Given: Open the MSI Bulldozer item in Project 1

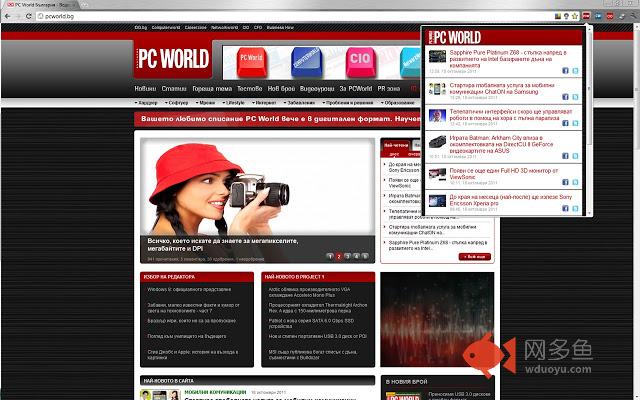Looking at the screenshot, I should tap(313, 354).
